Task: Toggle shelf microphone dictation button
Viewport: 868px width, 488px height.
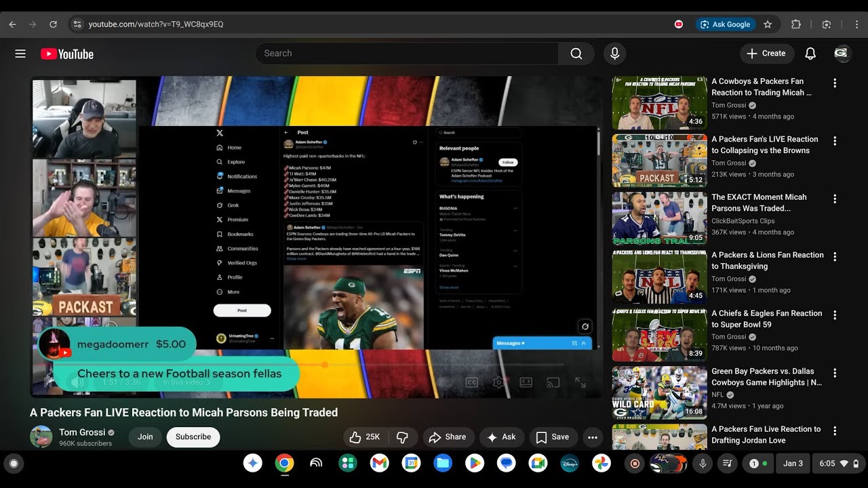Action: (x=703, y=464)
